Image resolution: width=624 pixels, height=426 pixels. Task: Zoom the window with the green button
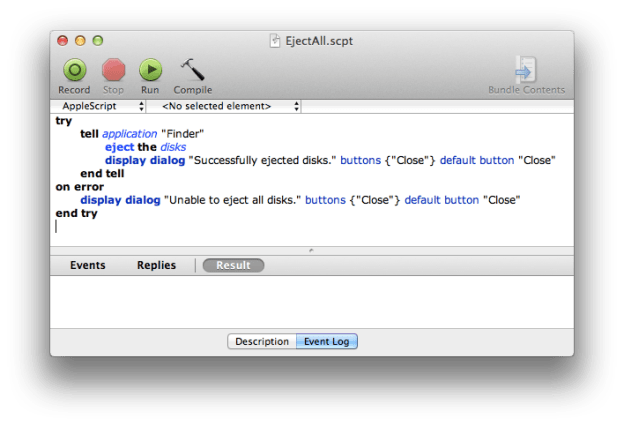98,41
